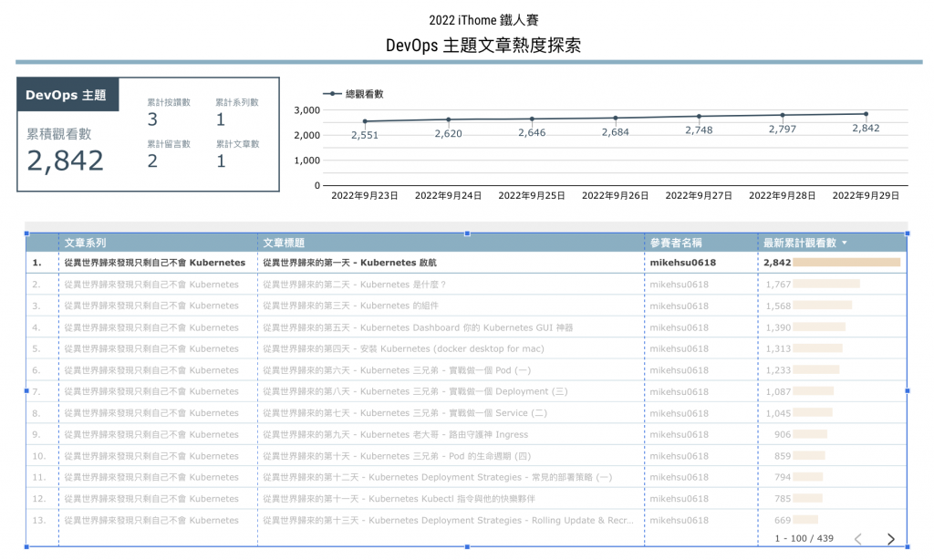This screenshot has height=560, width=934.
Task: Click data point 2,797 on the line chart
Action: click(x=783, y=115)
